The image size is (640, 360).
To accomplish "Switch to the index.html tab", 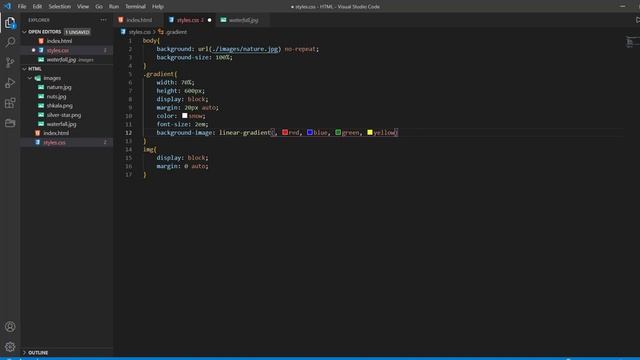I will click(139, 20).
